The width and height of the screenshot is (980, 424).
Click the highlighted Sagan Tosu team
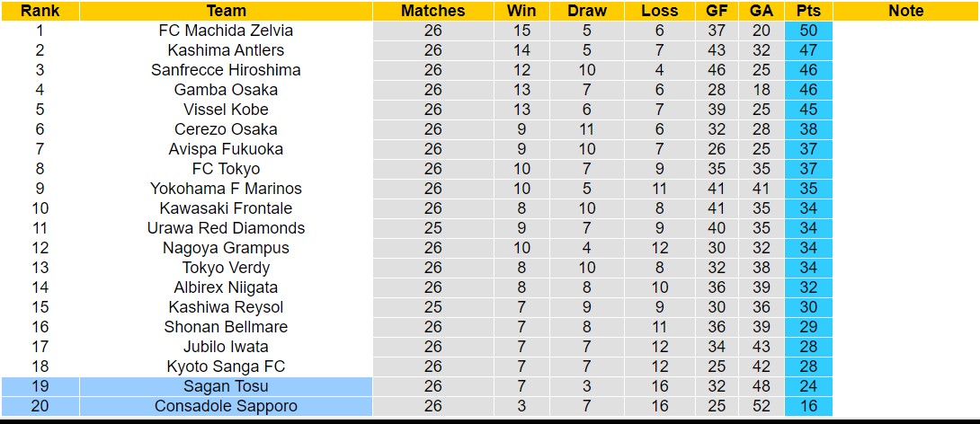click(x=226, y=386)
